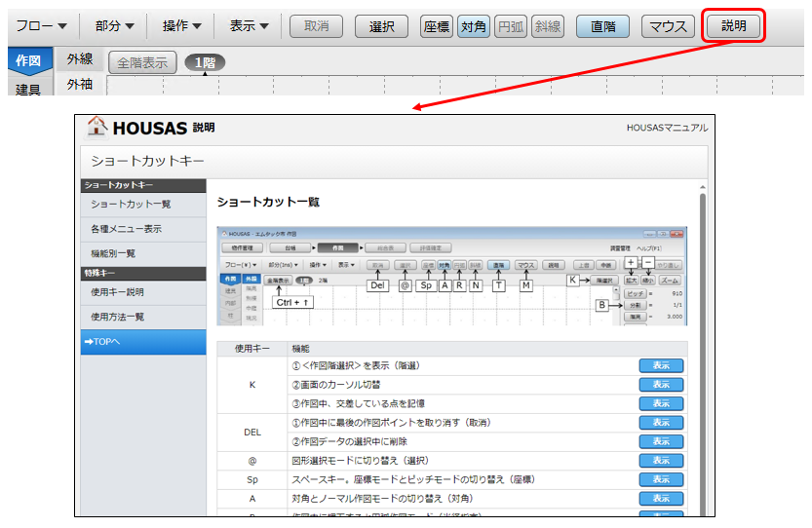Viewport: 812px width, 528px height.
Task: Click the @ key cell
Action: (x=252, y=461)
